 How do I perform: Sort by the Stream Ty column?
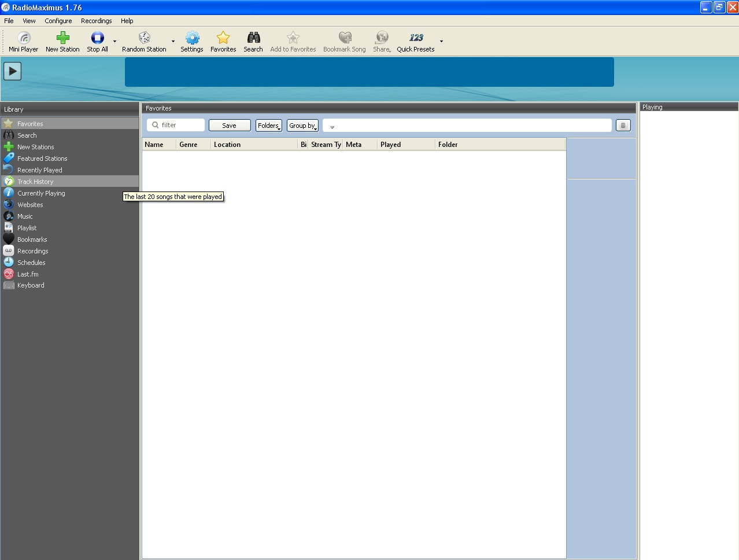(326, 145)
